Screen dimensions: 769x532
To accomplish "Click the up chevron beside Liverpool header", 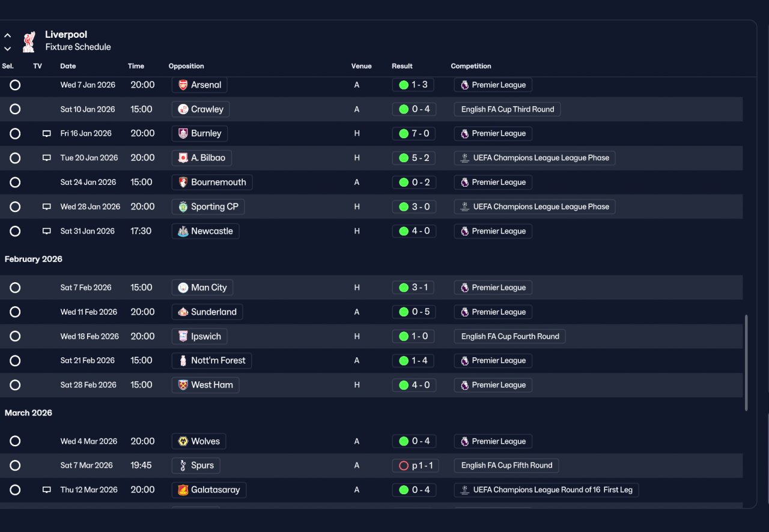I will point(8,35).
